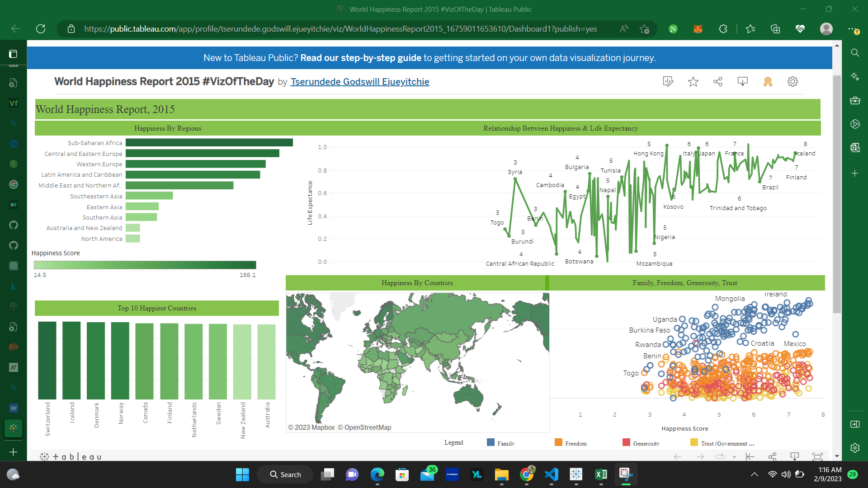Click the Viz of the Day award badge

coord(768,82)
